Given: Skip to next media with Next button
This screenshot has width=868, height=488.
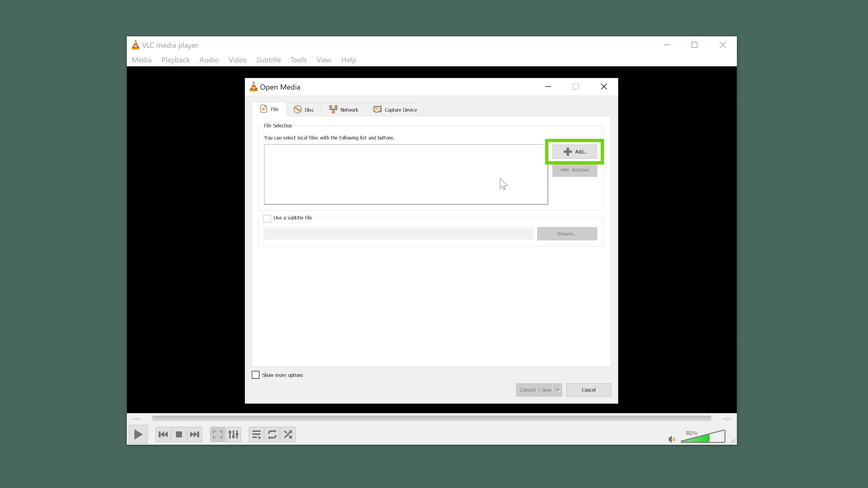Looking at the screenshot, I should [194, 434].
